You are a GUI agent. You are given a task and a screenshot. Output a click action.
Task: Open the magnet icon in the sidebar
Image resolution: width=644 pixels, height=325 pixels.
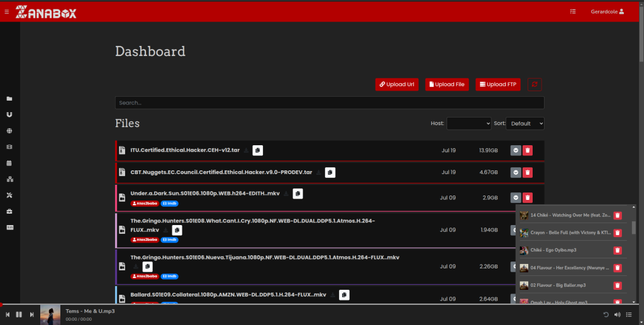pyautogui.click(x=9, y=114)
